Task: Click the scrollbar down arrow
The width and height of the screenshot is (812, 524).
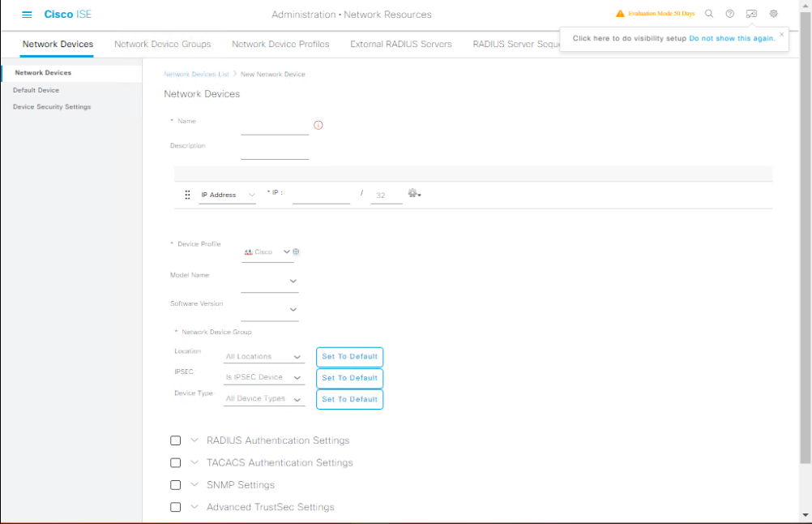Action: click(x=806, y=514)
